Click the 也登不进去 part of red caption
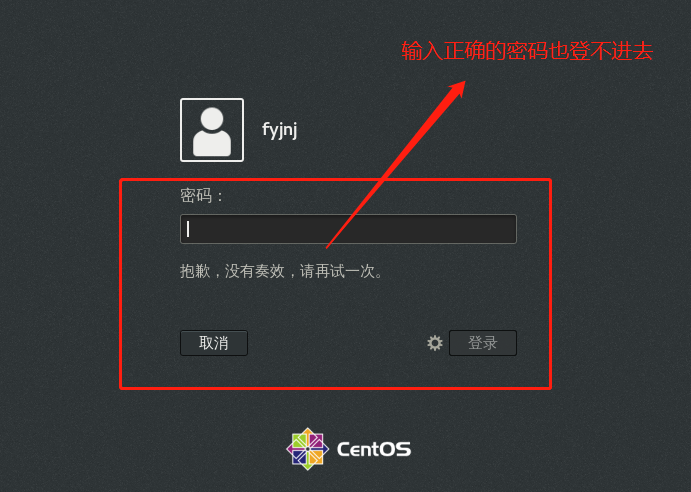 (x=601, y=51)
